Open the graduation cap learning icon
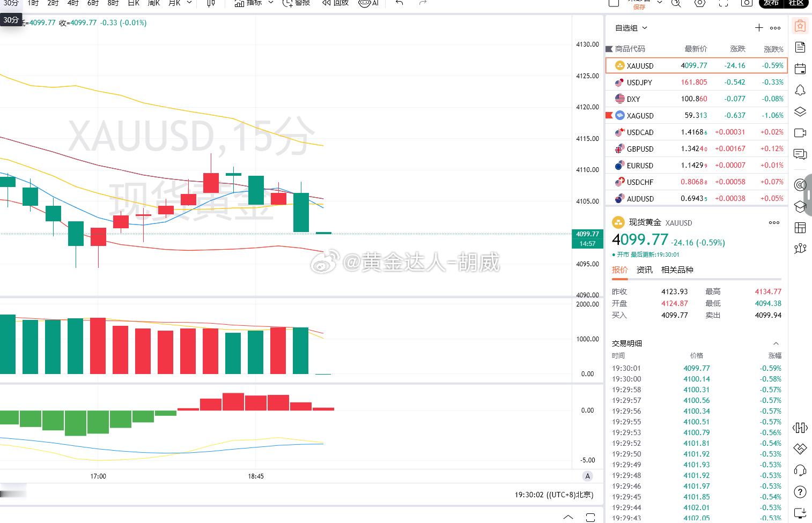 (800, 206)
